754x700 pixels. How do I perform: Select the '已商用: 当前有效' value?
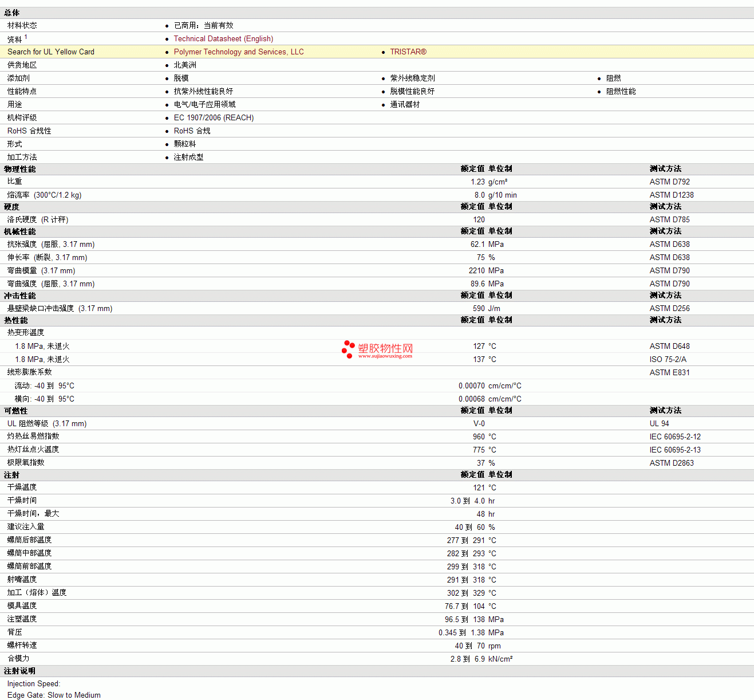(203, 25)
